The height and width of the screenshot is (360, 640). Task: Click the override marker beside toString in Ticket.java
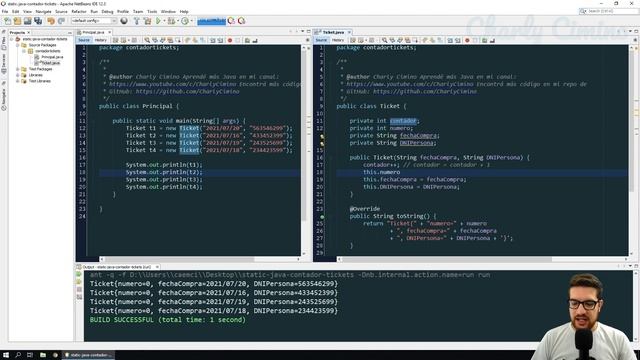[x=322, y=217]
